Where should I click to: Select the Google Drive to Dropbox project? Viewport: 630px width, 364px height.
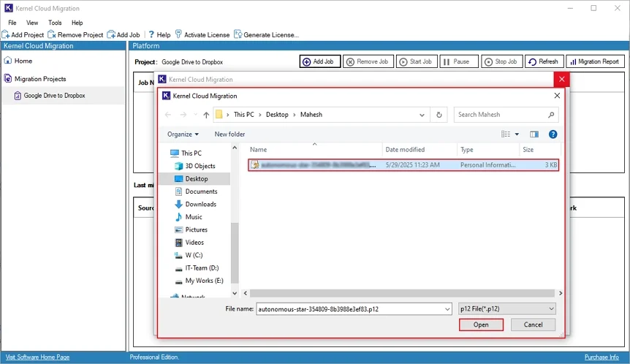(x=64, y=96)
